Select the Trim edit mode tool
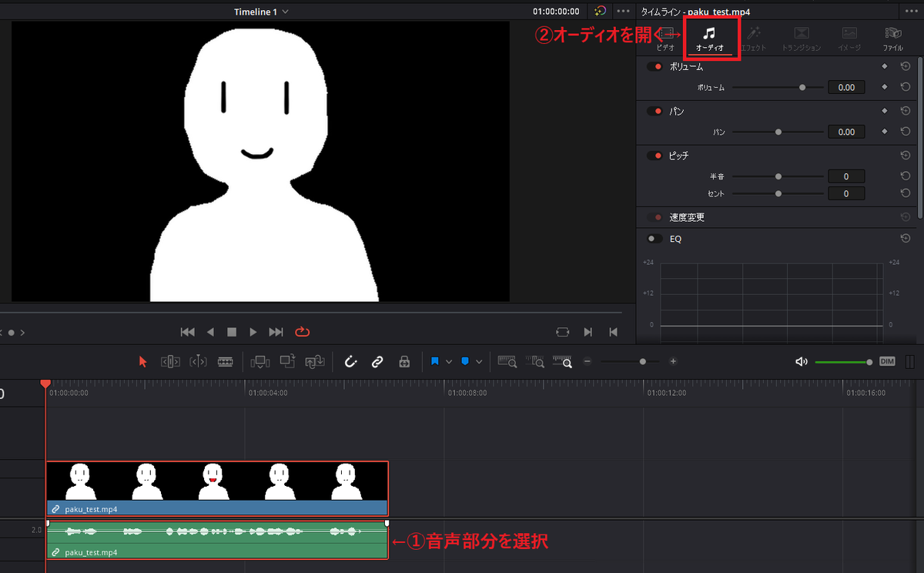The image size is (924, 573). (x=170, y=361)
